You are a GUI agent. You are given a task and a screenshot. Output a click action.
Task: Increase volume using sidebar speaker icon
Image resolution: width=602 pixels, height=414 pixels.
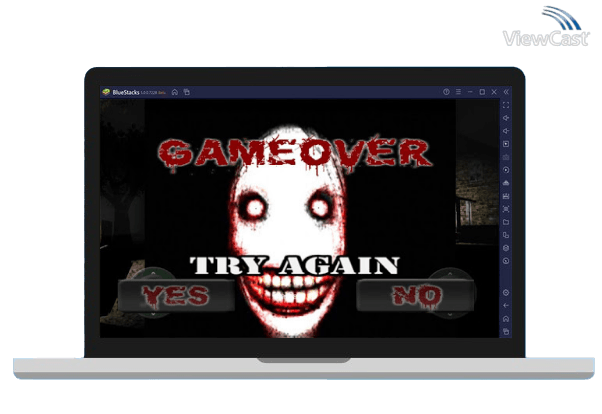(506, 118)
